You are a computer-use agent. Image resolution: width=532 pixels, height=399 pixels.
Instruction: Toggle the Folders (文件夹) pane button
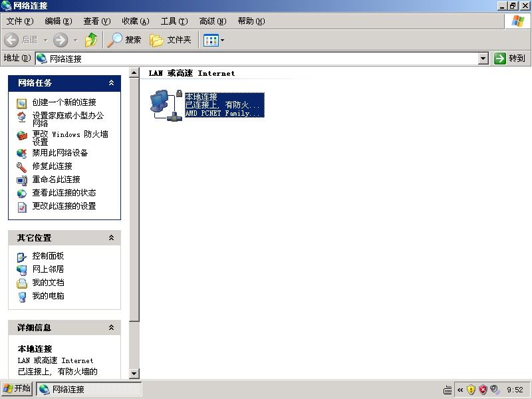[x=170, y=40]
